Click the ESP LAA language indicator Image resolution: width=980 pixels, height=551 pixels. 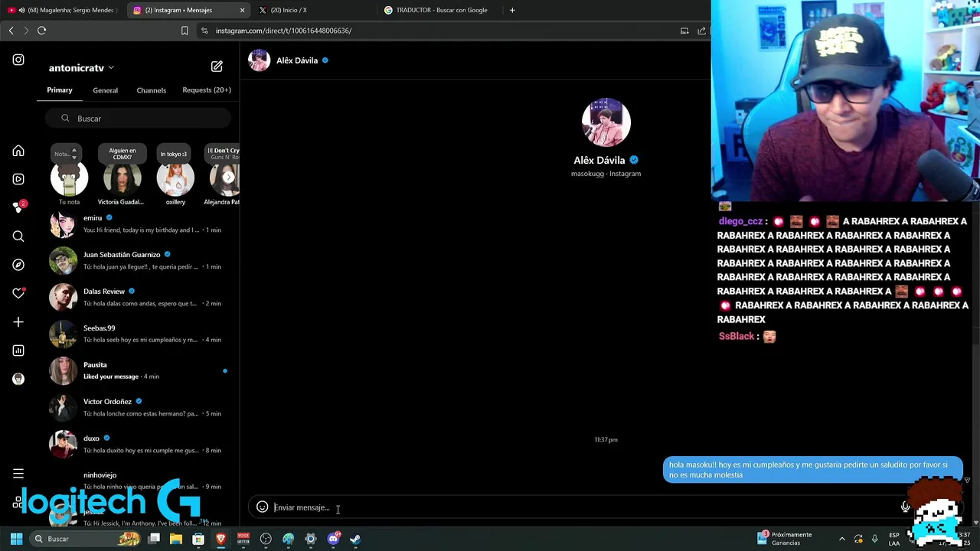tap(894, 539)
